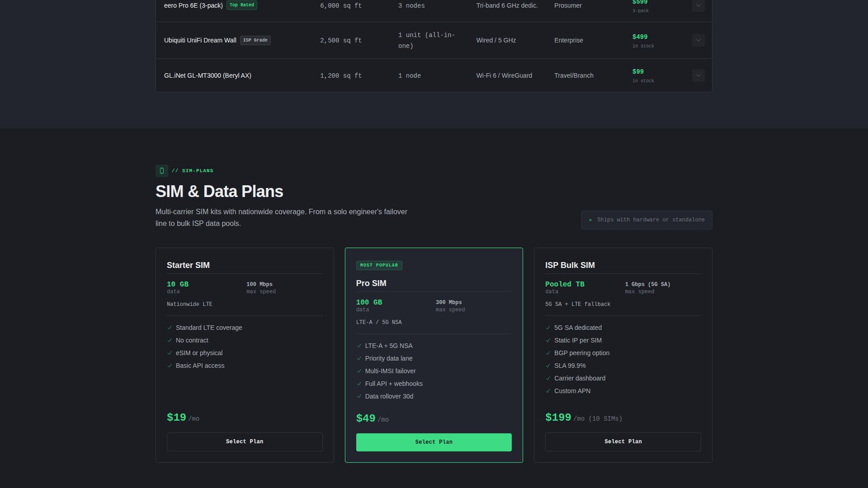The height and width of the screenshot is (488, 868).
Task: Click the checkmark beside eSIM or physical
Action: click(x=170, y=353)
